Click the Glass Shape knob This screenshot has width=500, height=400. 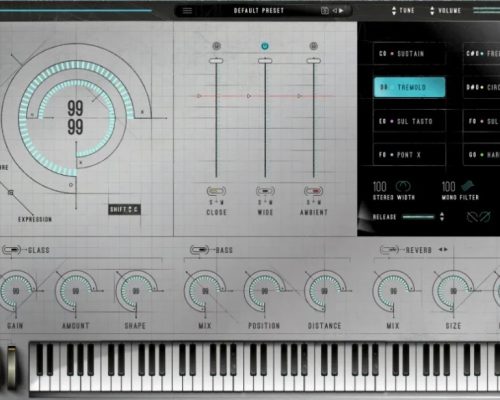coord(136,291)
